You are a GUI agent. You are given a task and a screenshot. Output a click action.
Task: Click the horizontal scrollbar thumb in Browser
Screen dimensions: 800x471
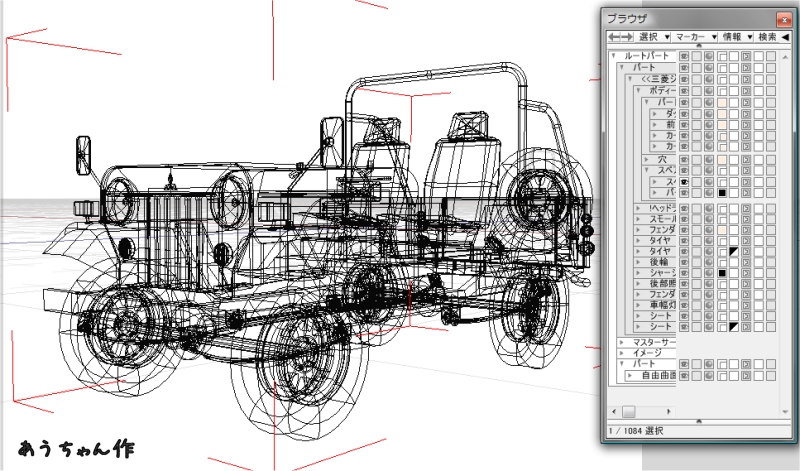(x=629, y=411)
